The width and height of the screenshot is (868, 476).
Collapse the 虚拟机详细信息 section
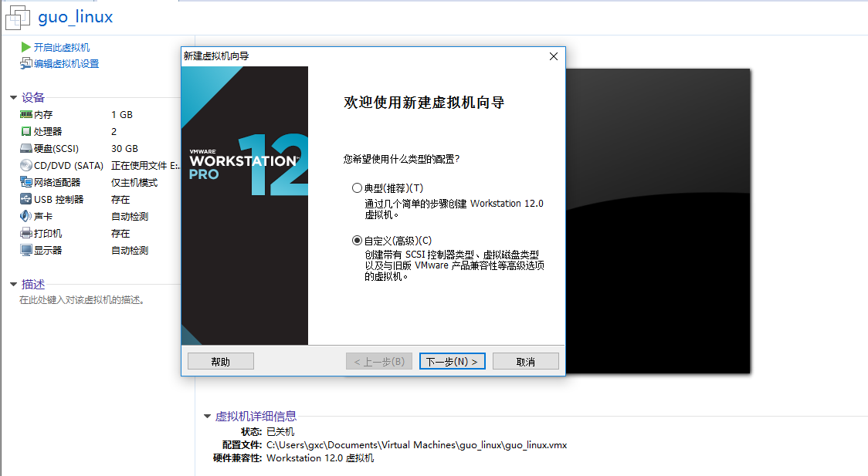[x=207, y=417]
